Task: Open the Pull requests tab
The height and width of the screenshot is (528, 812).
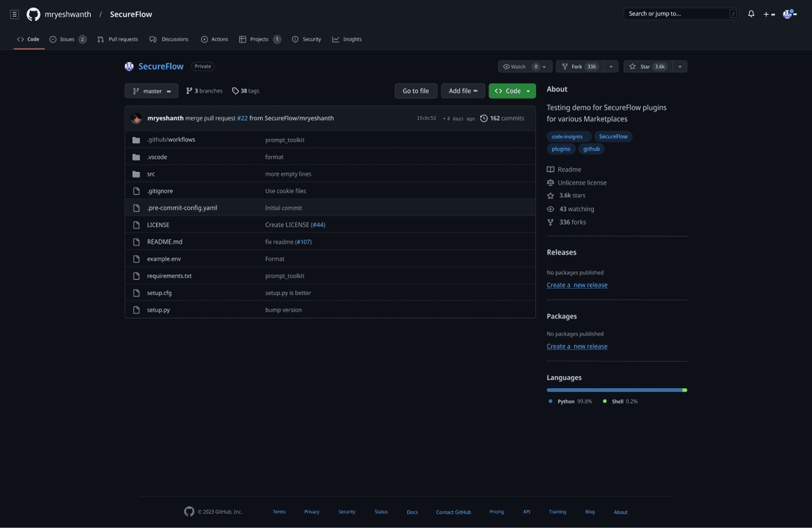Action: (x=117, y=39)
